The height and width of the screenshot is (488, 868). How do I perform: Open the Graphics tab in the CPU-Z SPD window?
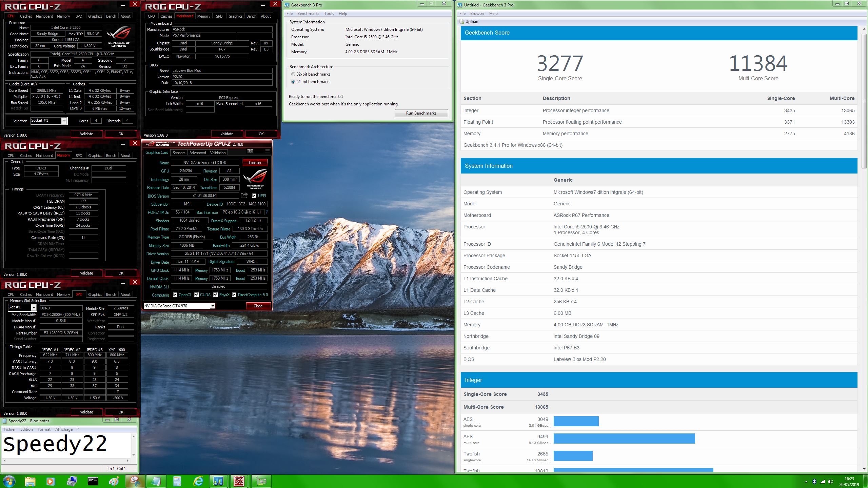(x=95, y=294)
